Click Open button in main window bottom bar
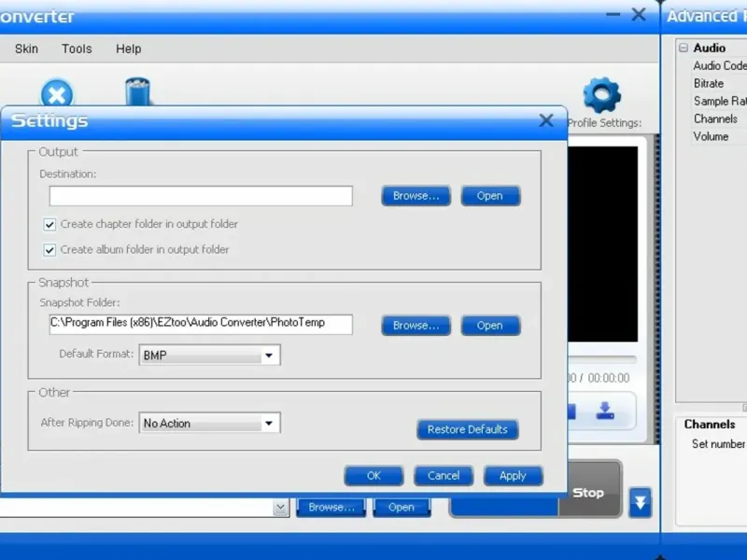 [x=402, y=507]
